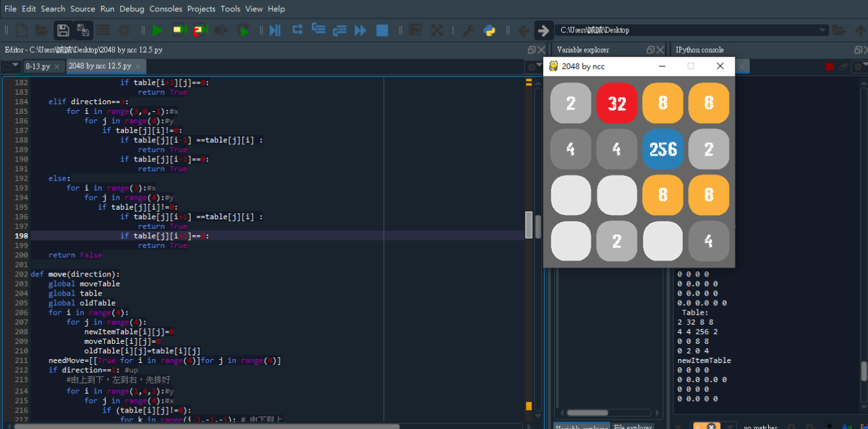Click the IPython console eraser icon
The height and width of the screenshot is (429, 868).
(x=843, y=66)
